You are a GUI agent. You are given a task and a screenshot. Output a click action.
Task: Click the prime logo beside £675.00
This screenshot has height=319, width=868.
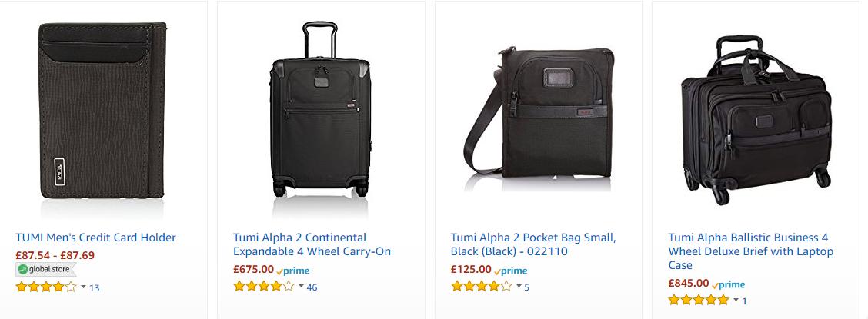pos(293,271)
